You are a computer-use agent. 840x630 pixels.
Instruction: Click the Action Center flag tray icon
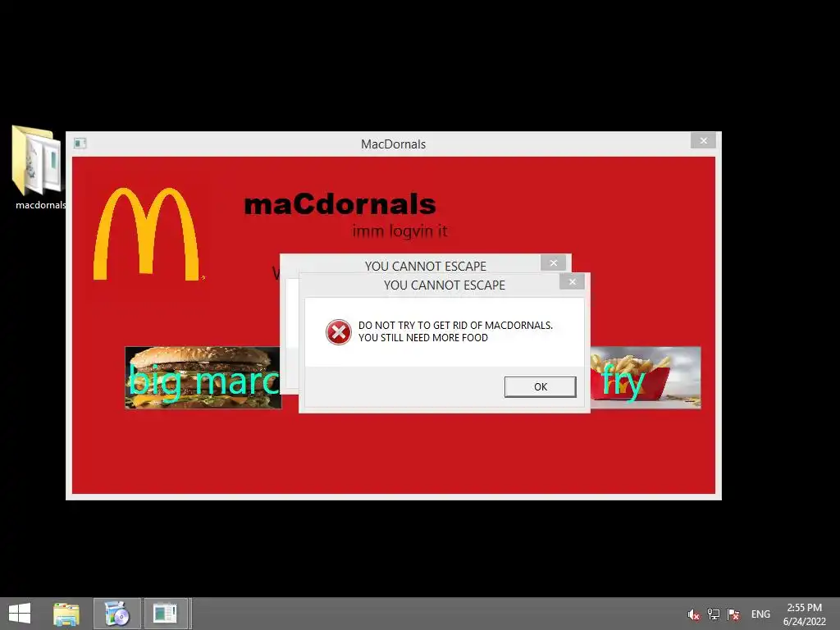point(733,614)
